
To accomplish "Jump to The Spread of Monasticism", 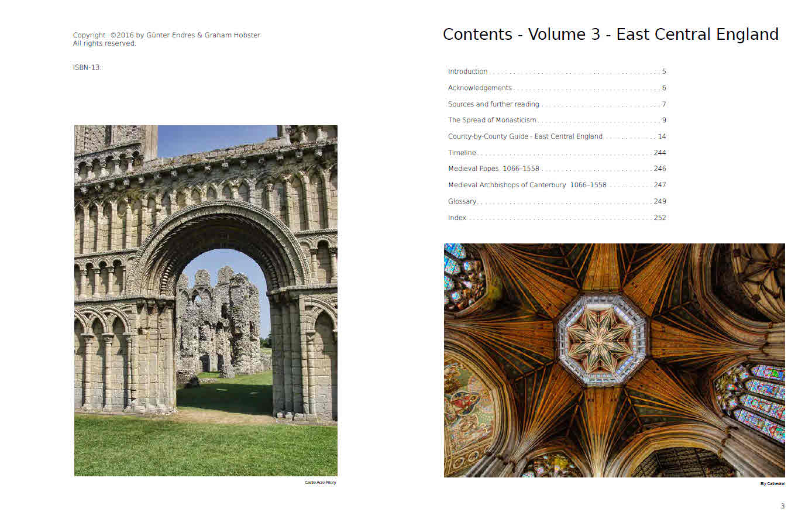I will click(x=492, y=120).
